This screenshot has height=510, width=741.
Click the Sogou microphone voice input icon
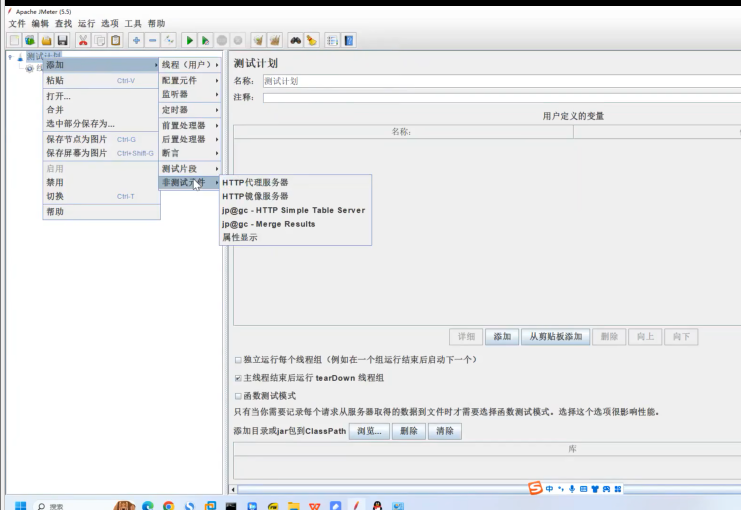pos(572,489)
